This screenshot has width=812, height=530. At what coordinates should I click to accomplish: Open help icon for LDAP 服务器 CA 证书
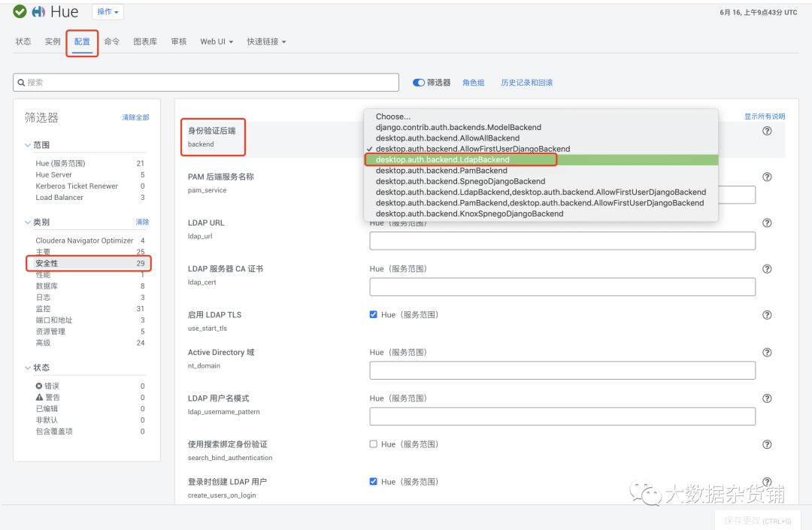pos(767,269)
